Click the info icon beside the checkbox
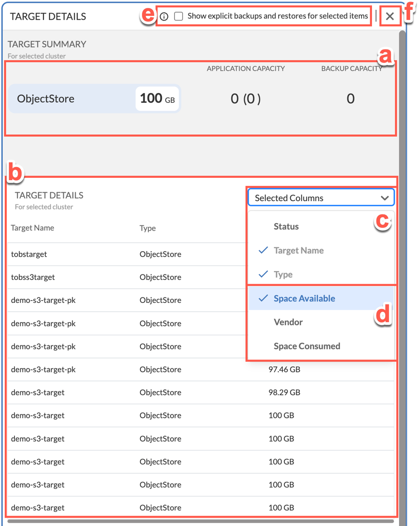 [x=164, y=17]
